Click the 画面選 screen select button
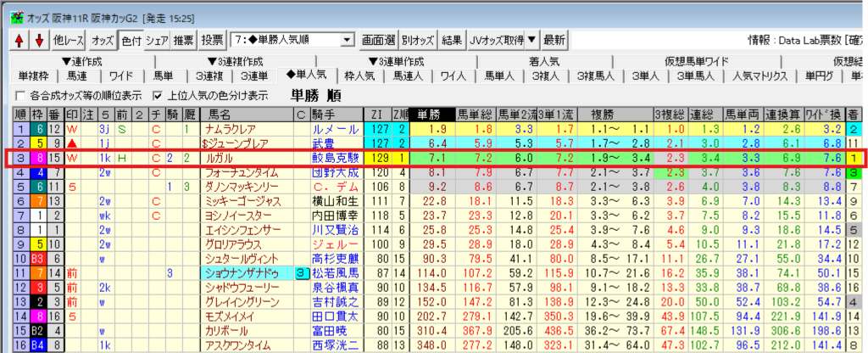The width and height of the screenshot is (868, 353). pyautogui.click(x=378, y=40)
